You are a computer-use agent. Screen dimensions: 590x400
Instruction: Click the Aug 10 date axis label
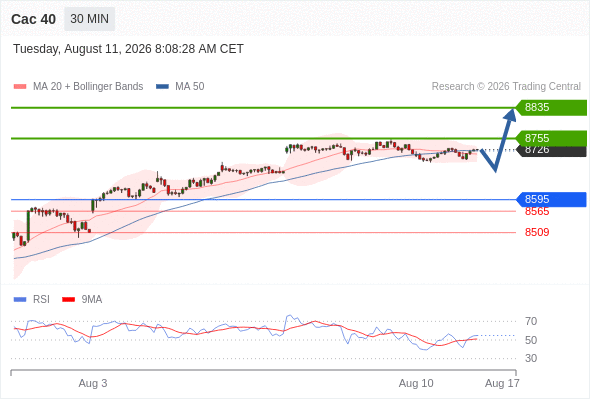click(x=416, y=383)
